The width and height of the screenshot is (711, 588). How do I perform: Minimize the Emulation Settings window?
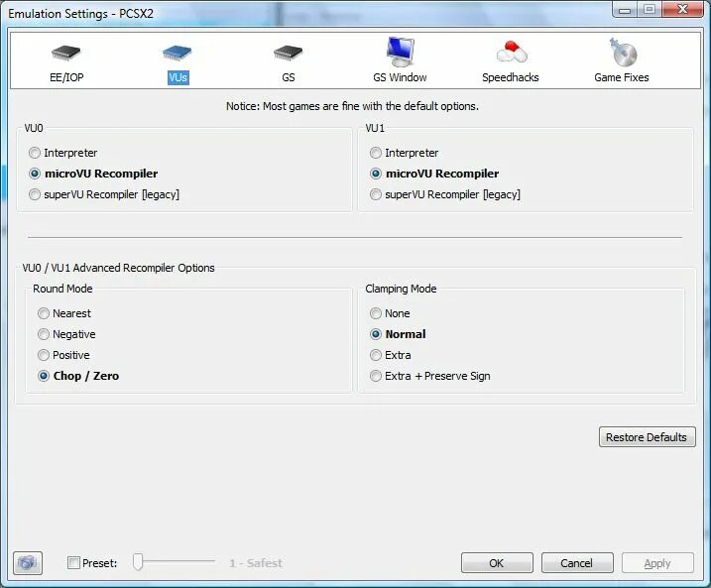coord(625,9)
